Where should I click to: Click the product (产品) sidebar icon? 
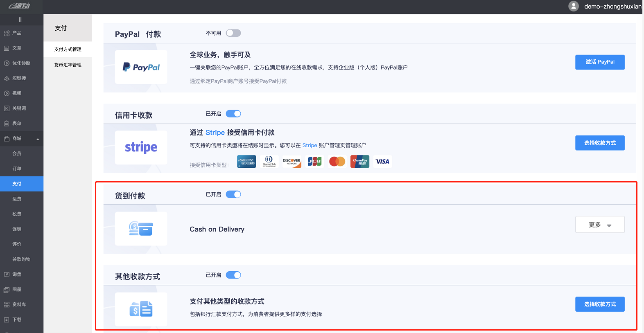pos(7,33)
